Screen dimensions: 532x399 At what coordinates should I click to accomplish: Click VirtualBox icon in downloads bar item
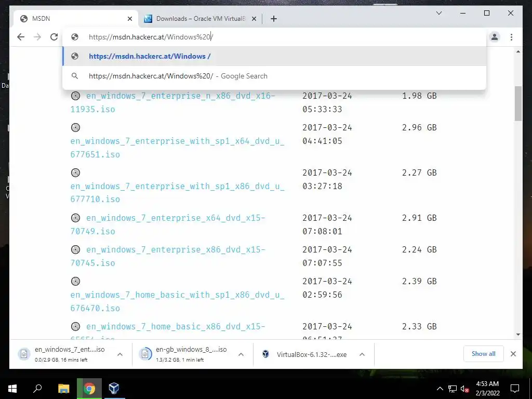click(265, 354)
